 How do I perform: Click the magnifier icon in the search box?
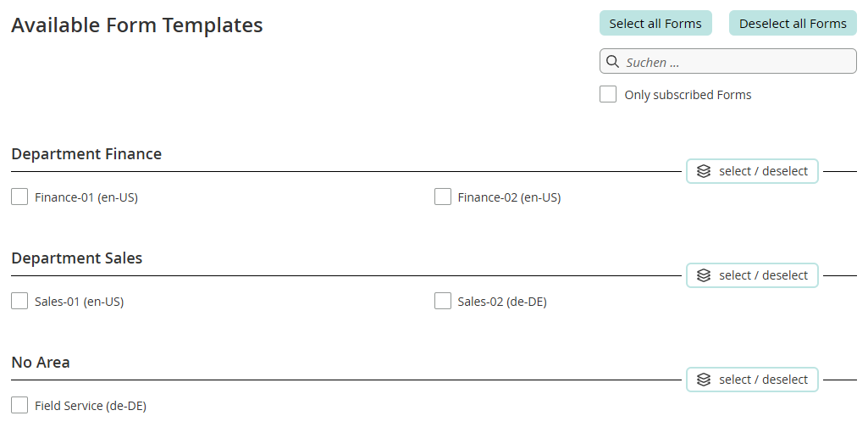click(613, 62)
